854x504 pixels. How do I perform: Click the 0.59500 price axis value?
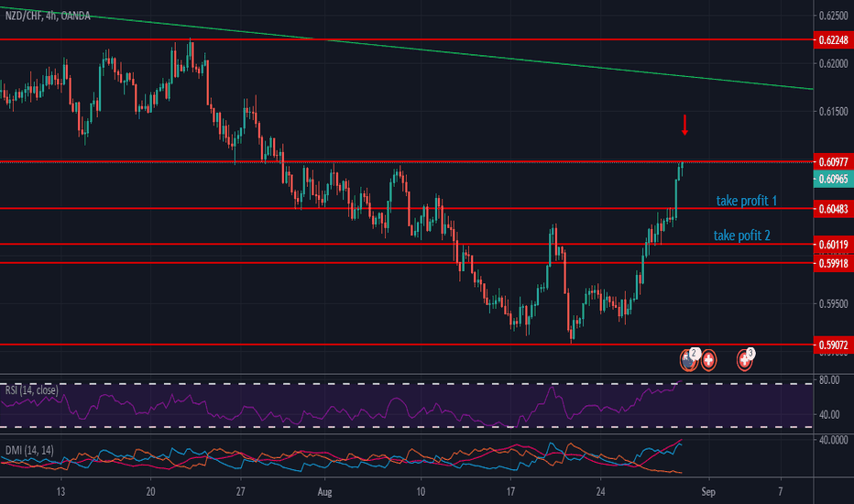point(833,303)
